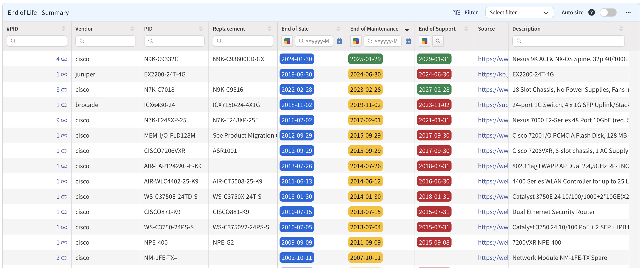Sort by End of Support column
644x268 pixels.
point(466,29)
